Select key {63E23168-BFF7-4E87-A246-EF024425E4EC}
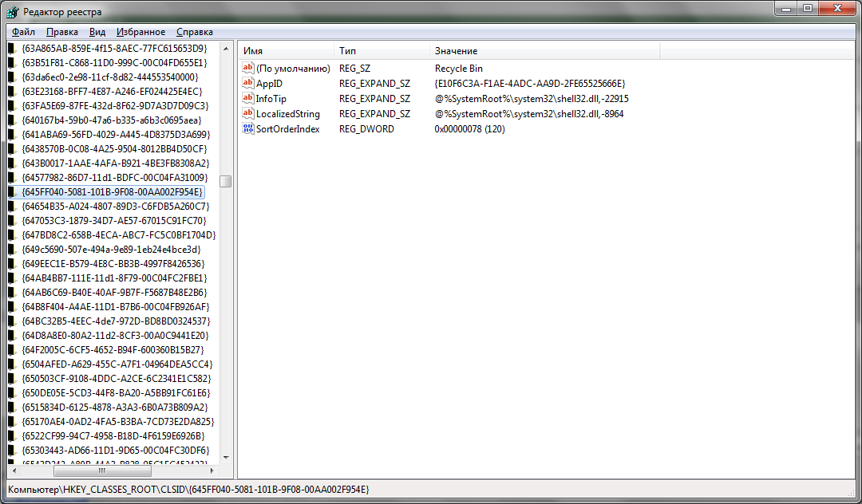 click(113, 91)
